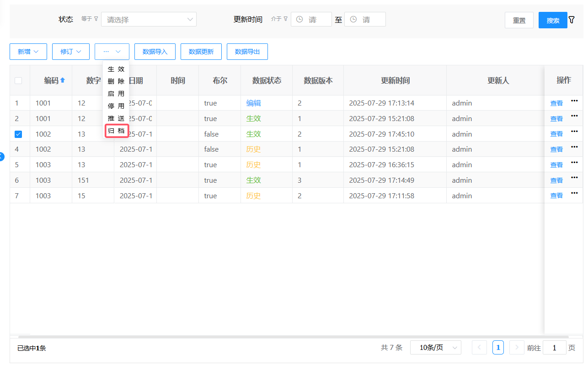The image size is (588, 365).
Task: Go to next page arrow in pagination
Action: coord(517,348)
